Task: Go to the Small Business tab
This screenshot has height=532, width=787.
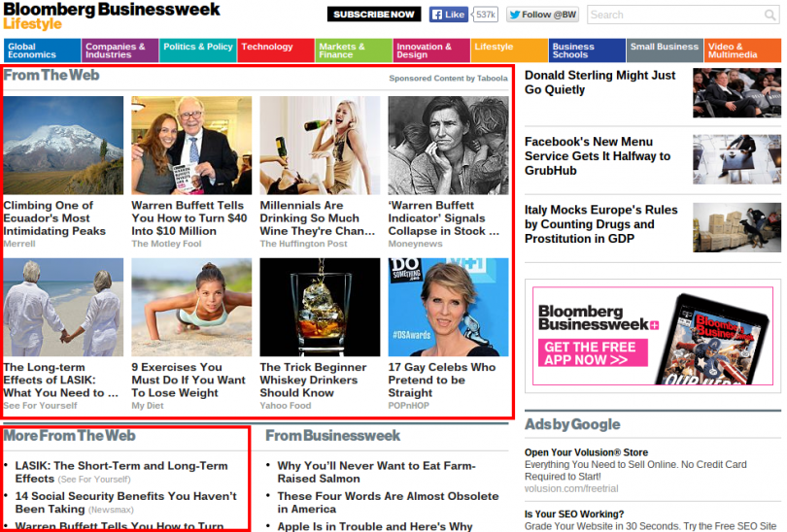Action: pyautogui.click(x=665, y=50)
